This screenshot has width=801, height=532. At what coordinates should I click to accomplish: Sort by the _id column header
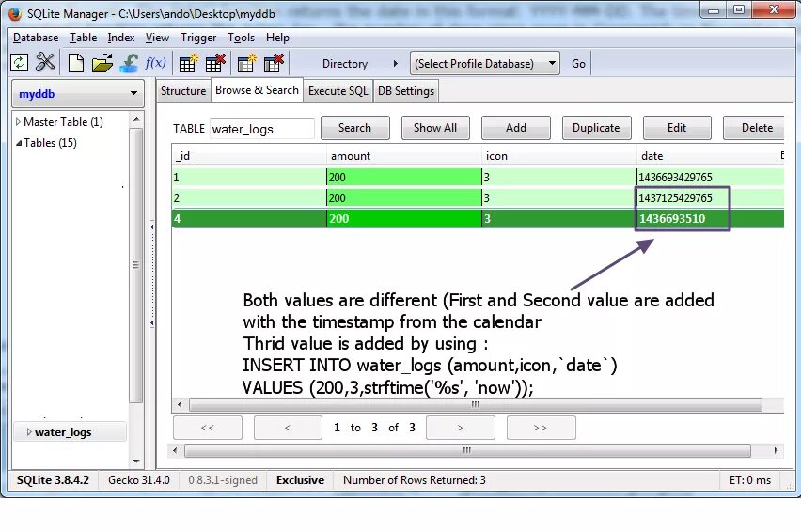[x=249, y=156]
